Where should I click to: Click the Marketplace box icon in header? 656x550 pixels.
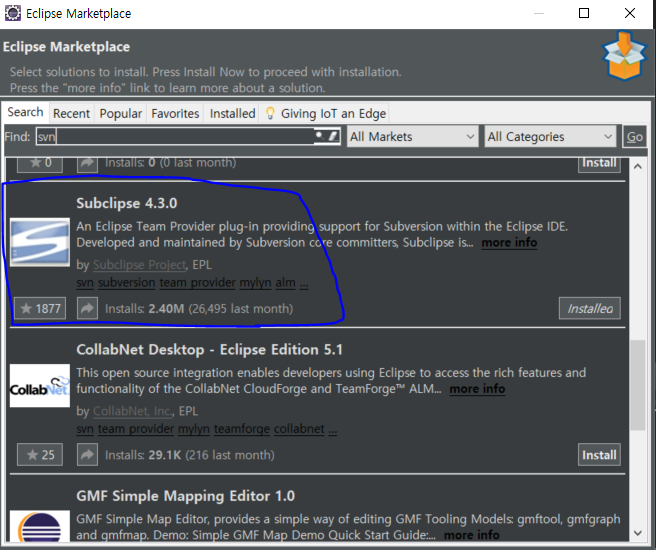(x=624, y=55)
